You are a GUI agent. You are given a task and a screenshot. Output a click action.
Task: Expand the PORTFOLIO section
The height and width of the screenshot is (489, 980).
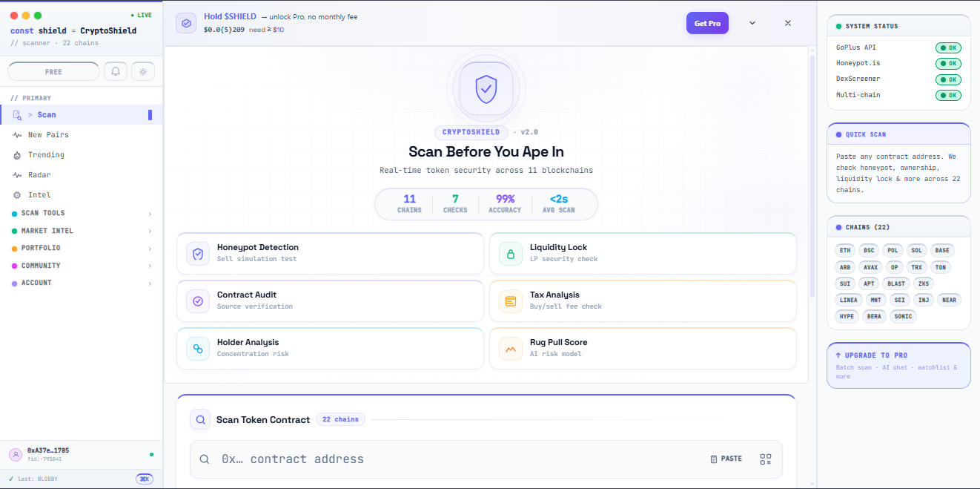[x=82, y=248]
